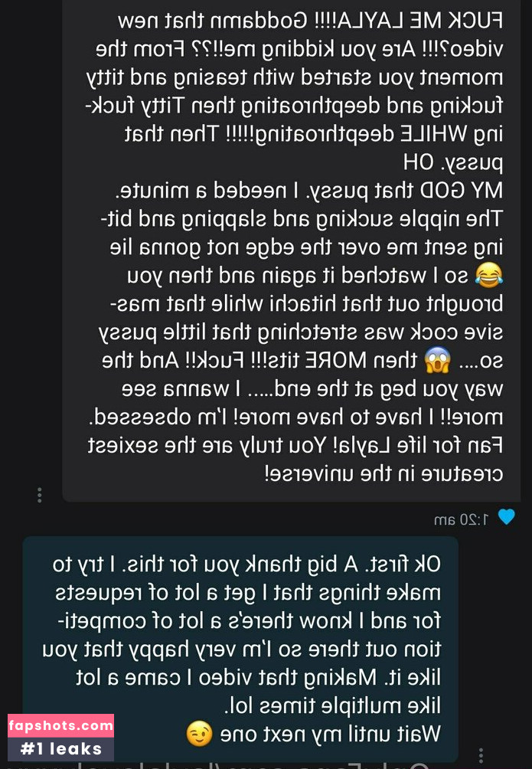Click the I'm obsessed line

coord(296,417)
